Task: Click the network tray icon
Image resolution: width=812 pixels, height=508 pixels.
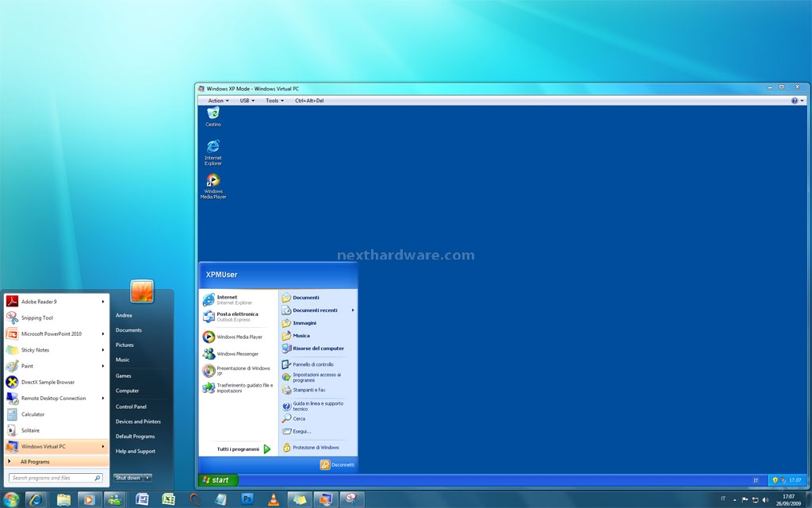Action: click(x=755, y=500)
